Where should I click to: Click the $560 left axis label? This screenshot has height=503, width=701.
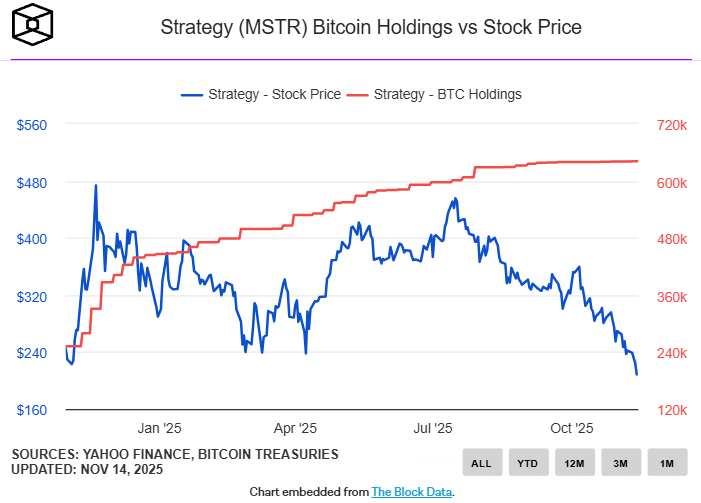(32, 125)
